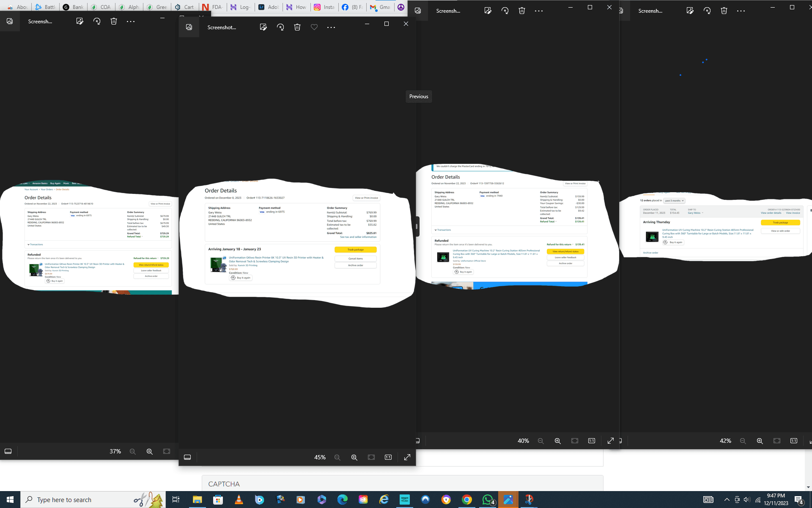Viewport: 812px width, 508px height.
Task: Zoom in on the 45% zoom window image
Action: point(354,457)
